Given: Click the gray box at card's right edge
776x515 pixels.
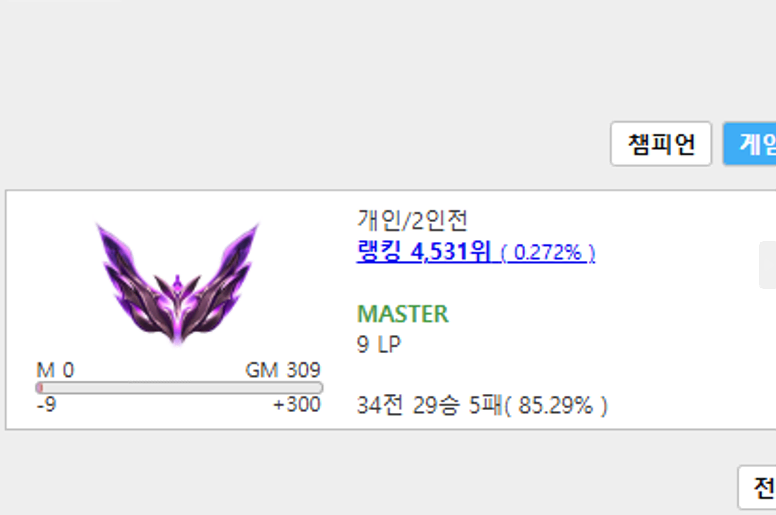Looking at the screenshot, I should [768, 265].
